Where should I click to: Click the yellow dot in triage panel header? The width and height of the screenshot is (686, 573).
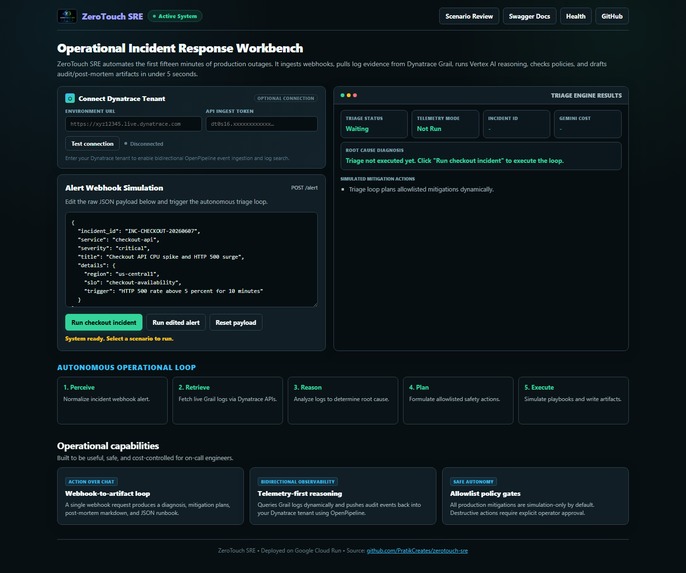coord(349,95)
